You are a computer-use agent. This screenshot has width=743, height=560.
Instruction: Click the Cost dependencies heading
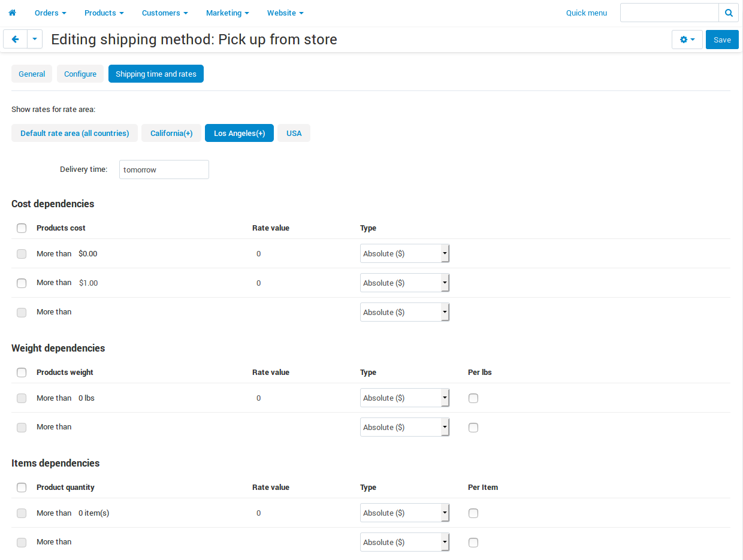click(x=53, y=204)
